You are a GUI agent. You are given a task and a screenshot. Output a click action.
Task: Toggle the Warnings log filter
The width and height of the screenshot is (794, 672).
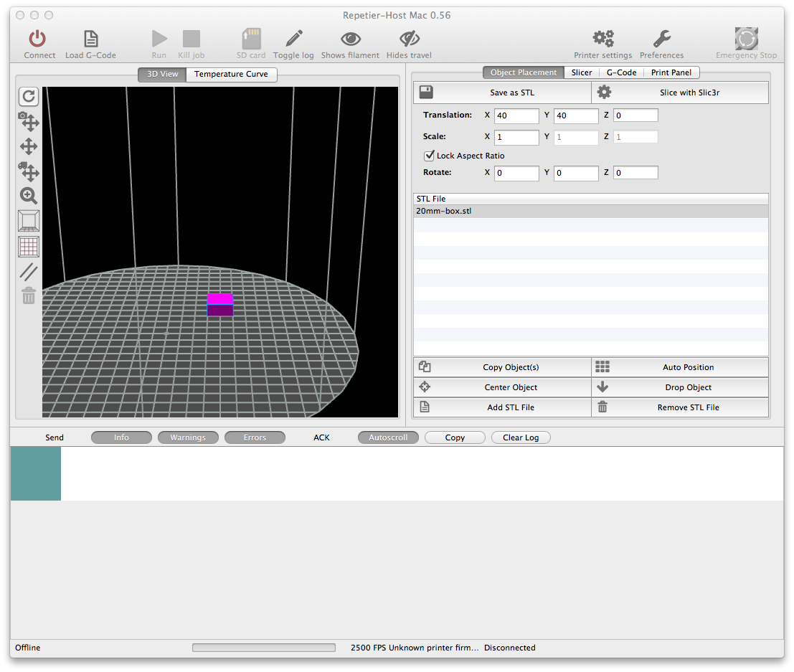point(188,437)
